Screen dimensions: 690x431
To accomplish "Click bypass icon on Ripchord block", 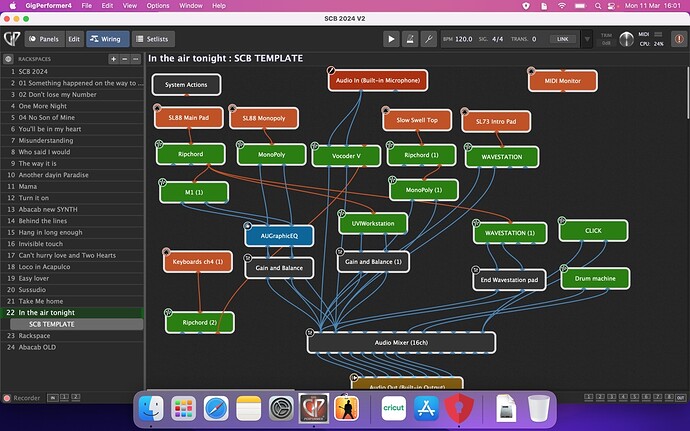I will (x=159, y=144).
